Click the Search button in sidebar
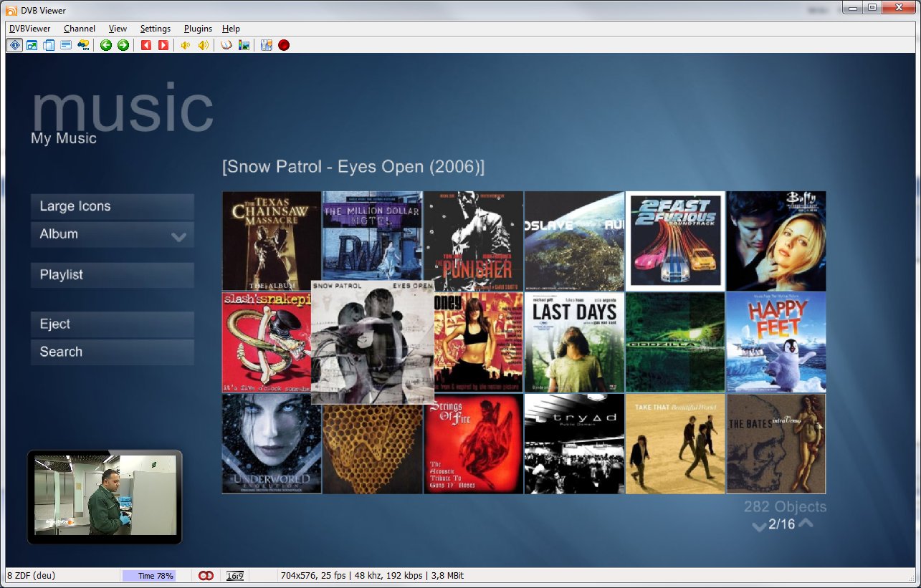Image resolution: width=921 pixels, height=588 pixels. pyautogui.click(x=113, y=352)
